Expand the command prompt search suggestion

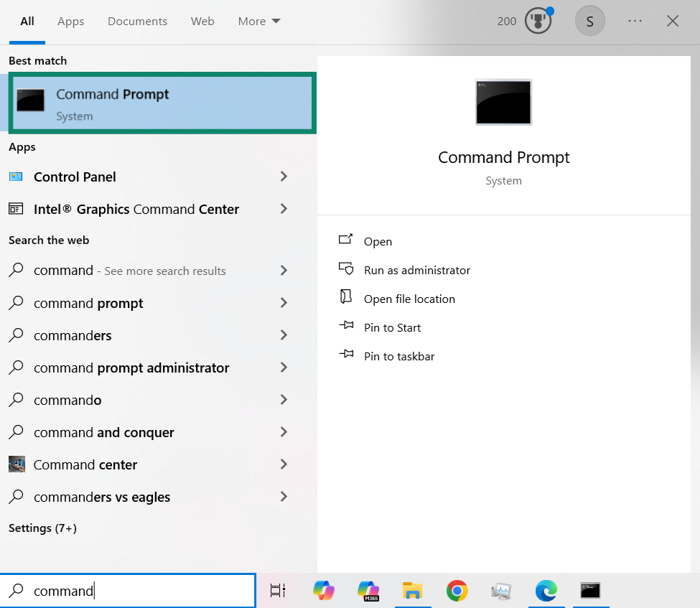coord(284,303)
